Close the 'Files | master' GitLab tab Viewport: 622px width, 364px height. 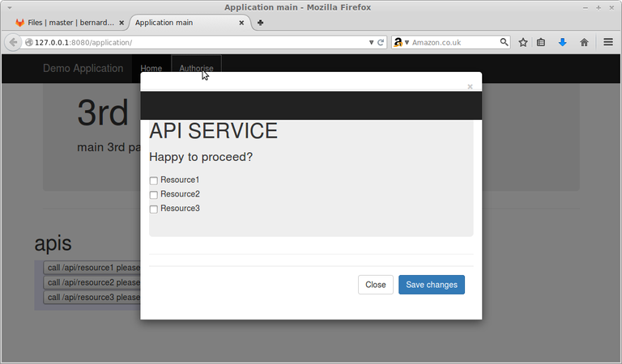coord(121,23)
